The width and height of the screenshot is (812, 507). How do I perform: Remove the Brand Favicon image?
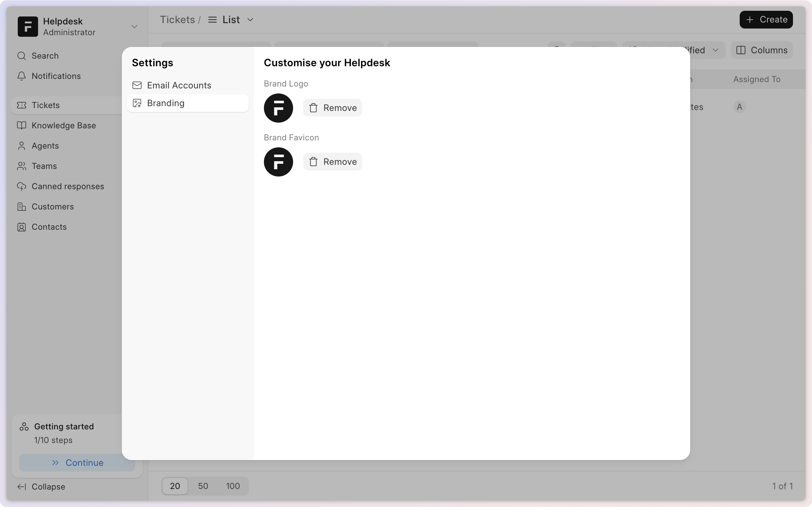[x=332, y=162]
